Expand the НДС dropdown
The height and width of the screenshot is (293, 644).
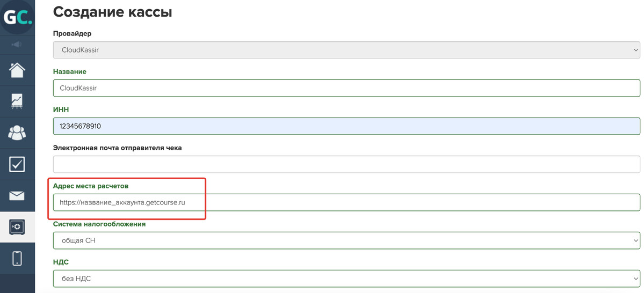346,279
